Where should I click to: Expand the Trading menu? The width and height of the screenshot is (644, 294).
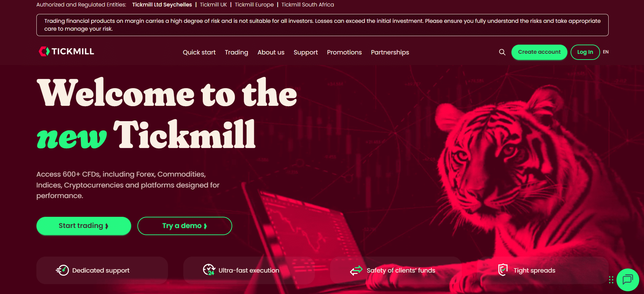[236, 52]
